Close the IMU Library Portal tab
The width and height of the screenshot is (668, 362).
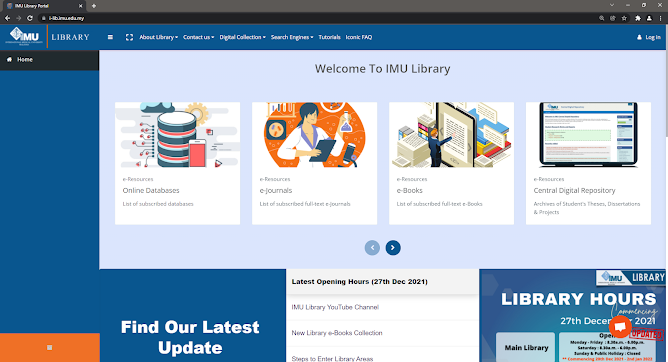tap(81, 6)
